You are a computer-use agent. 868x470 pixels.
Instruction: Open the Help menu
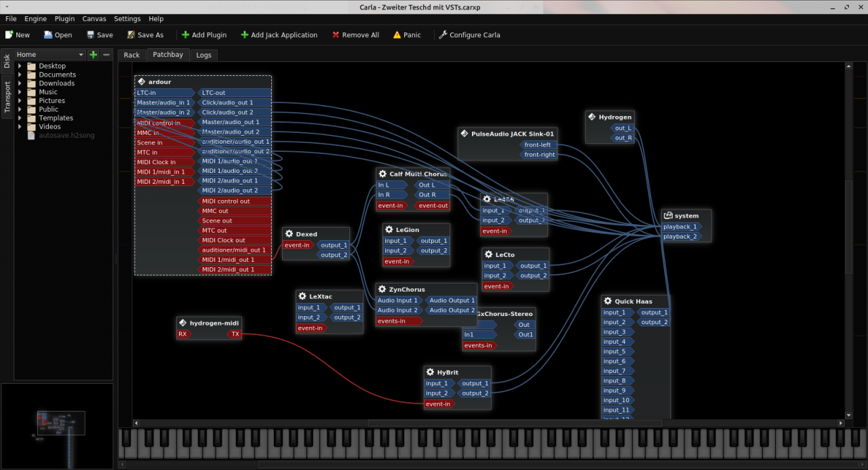point(156,19)
